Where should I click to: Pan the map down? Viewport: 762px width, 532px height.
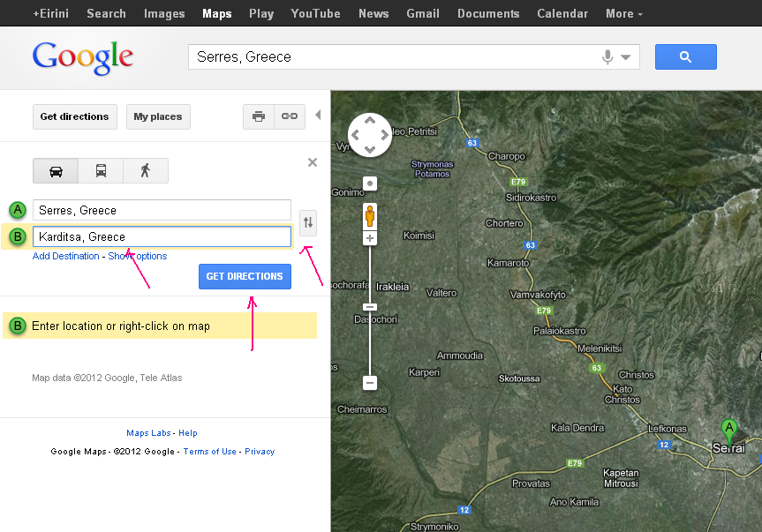coord(370,149)
